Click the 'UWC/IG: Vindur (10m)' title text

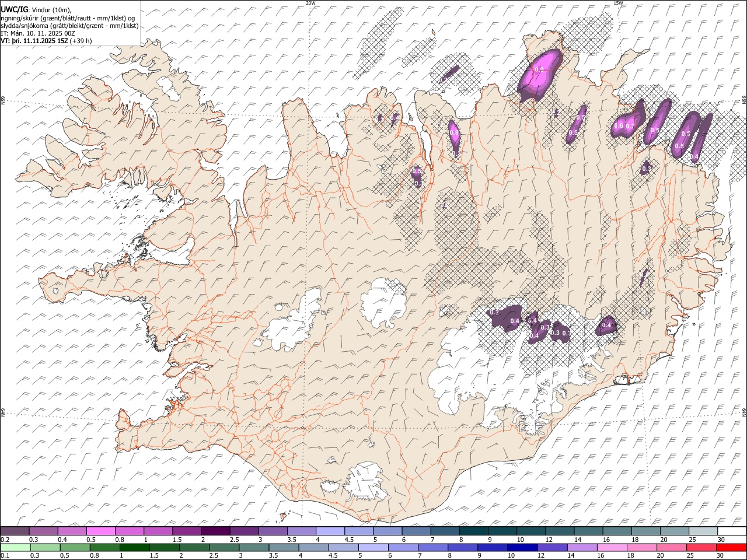[x=36, y=10]
